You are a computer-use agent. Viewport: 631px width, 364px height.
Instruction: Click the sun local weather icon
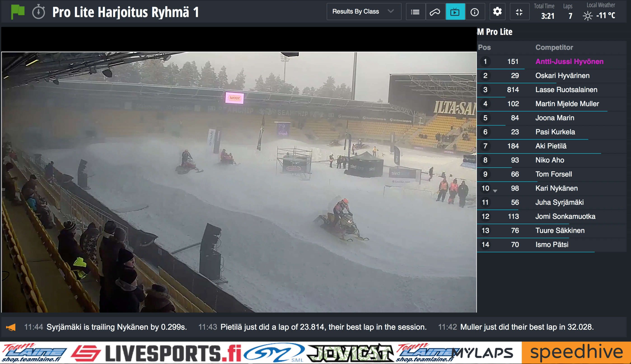(x=587, y=16)
